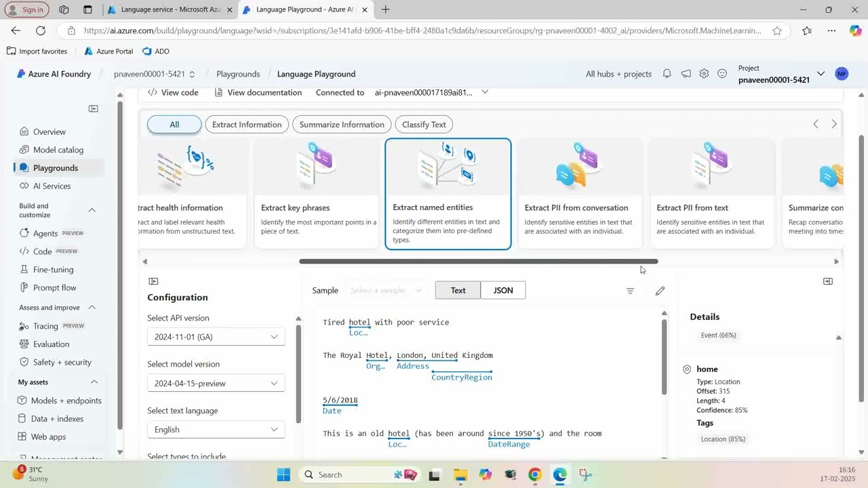Click the filter lines icon above results

click(x=630, y=291)
